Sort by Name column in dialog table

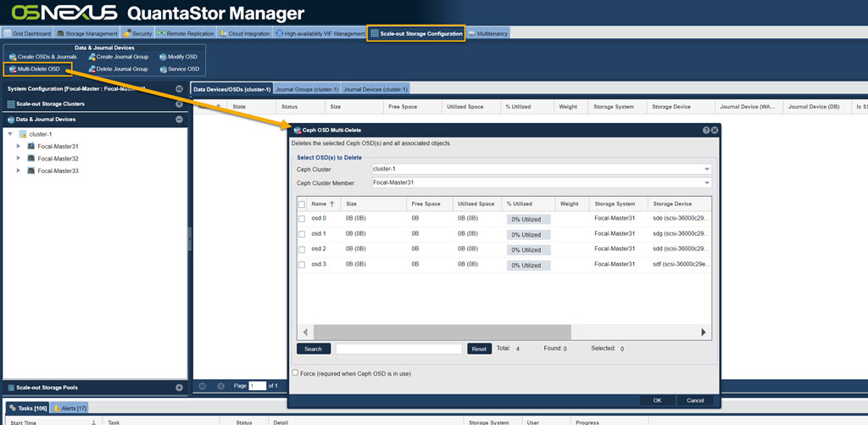click(x=324, y=204)
